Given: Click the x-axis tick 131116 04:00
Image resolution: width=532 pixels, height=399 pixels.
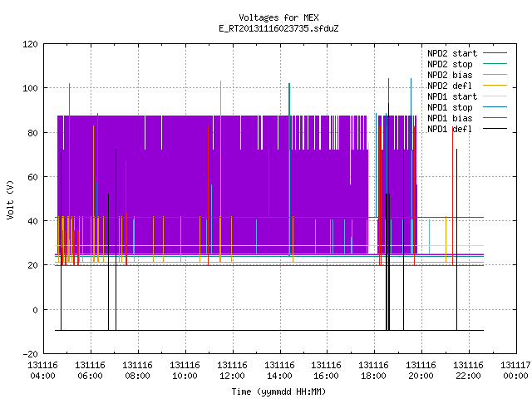Looking at the screenshot, I should click(x=42, y=371).
